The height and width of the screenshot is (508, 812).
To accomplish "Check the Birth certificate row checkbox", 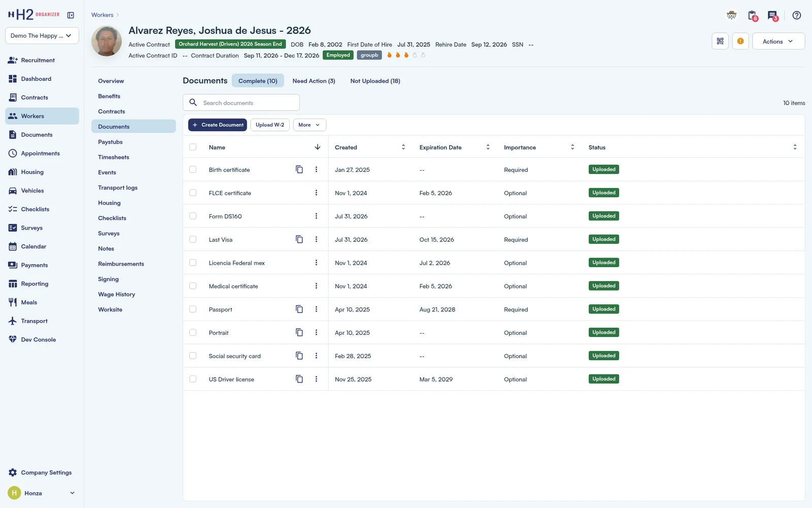I will click(193, 170).
